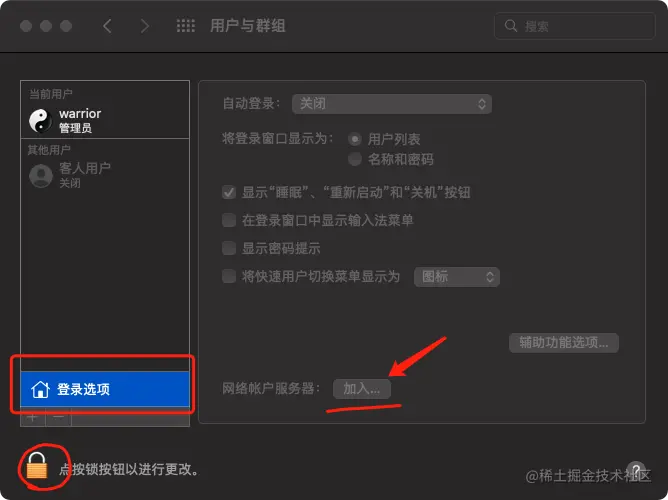
Task: Select 用户列表 radio button
Action: [x=354, y=139]
